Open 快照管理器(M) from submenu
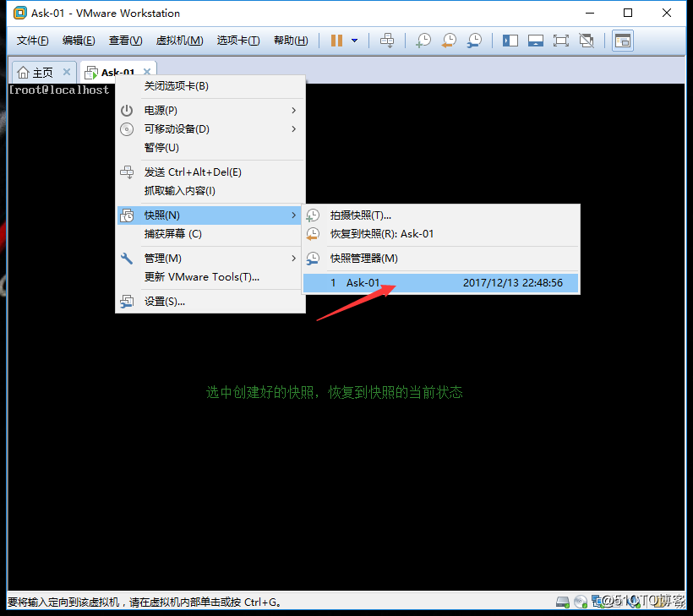Viewport: 693px width, 616px height. [x=440, y=258]
